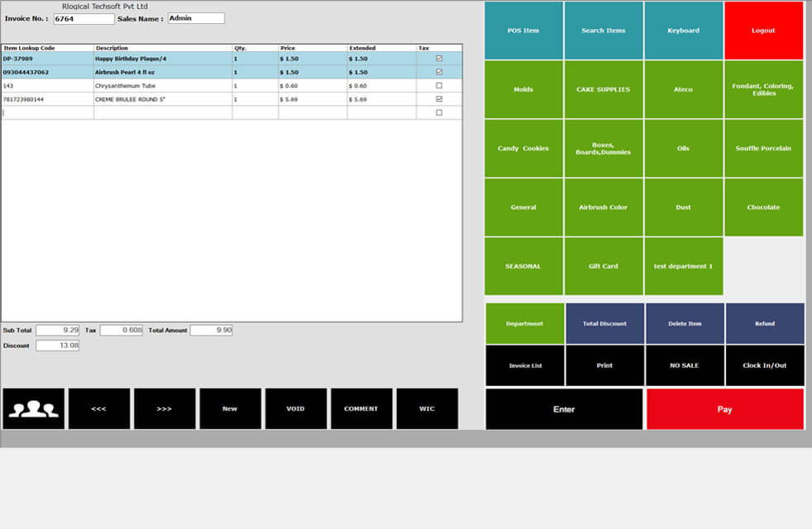
Task: Apply a Total Discount
Action: point(604,323)
